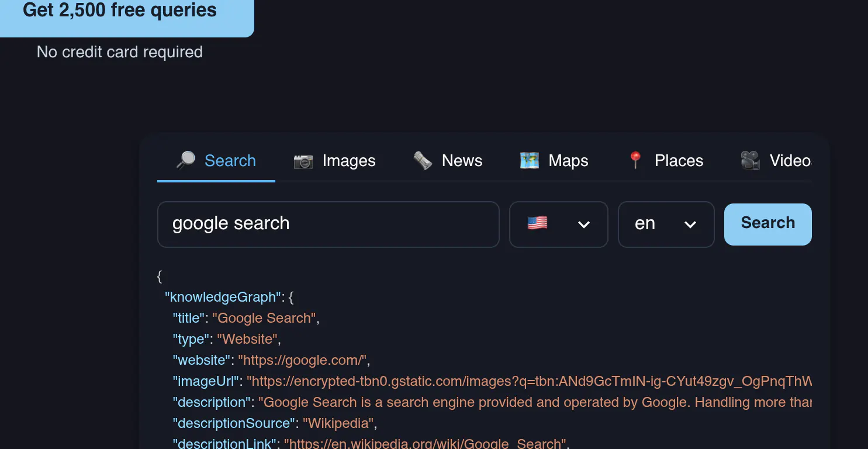Click the camera icon for Images

coord(303,161)
